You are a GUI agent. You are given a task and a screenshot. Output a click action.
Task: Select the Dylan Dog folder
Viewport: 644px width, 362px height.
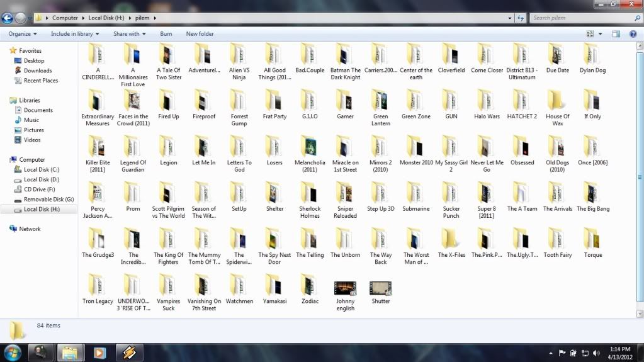(592, 59)
